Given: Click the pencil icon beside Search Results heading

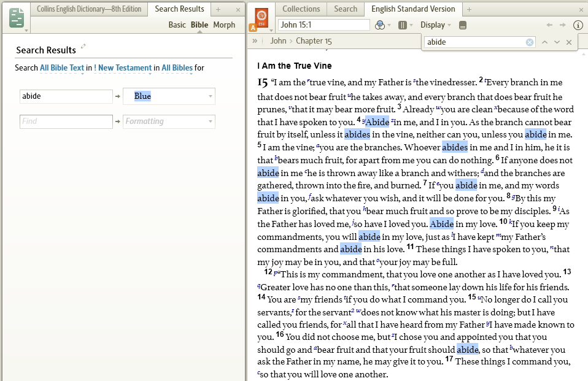Looking at the screenshot, I should 83,46.
